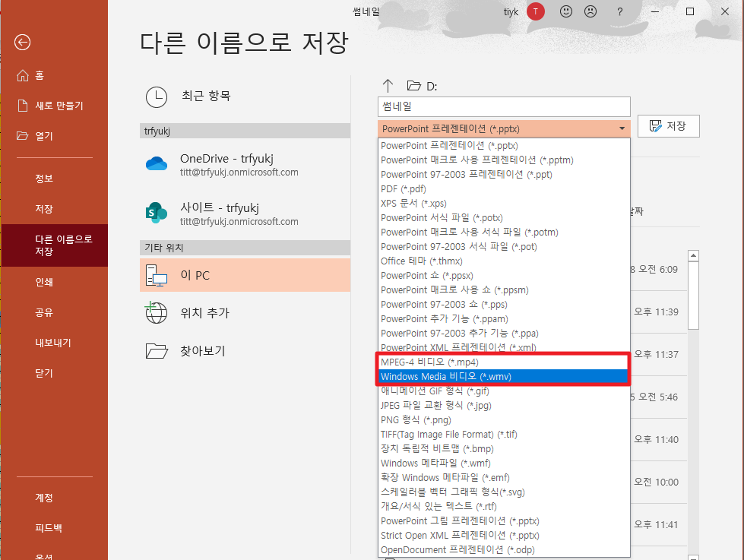Click the red T account avatar
The height and width of the screenshot is (560, 744).
click(x=536, y=11)
